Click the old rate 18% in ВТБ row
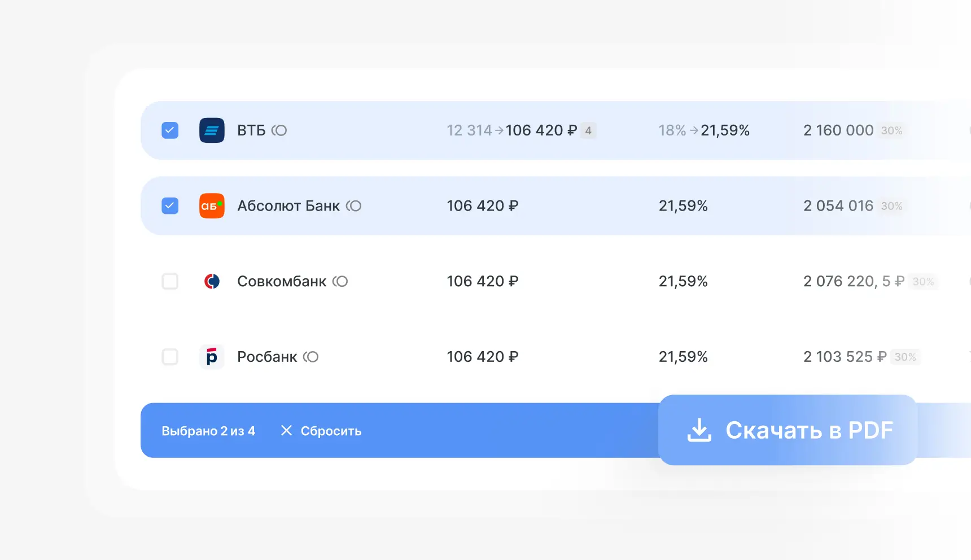 [672, 130]
